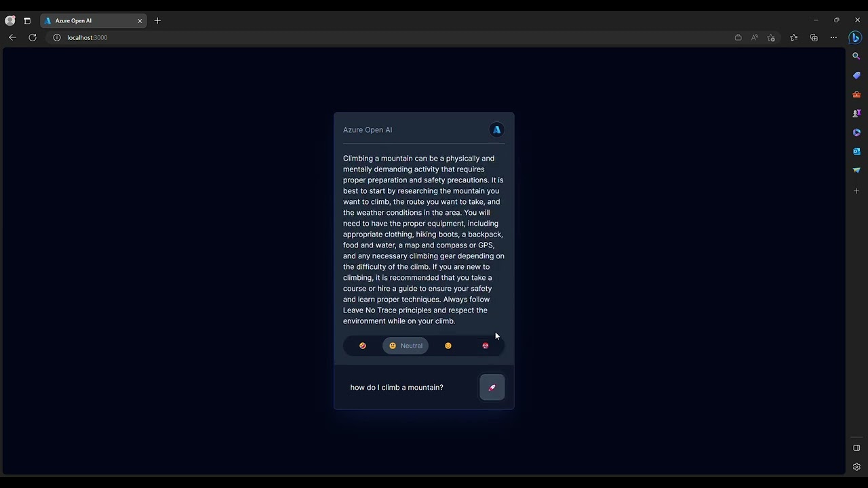This screenshot has width=868, height=488.
Task: Select the laughing emoji tone
Action: tap(363, 346)
